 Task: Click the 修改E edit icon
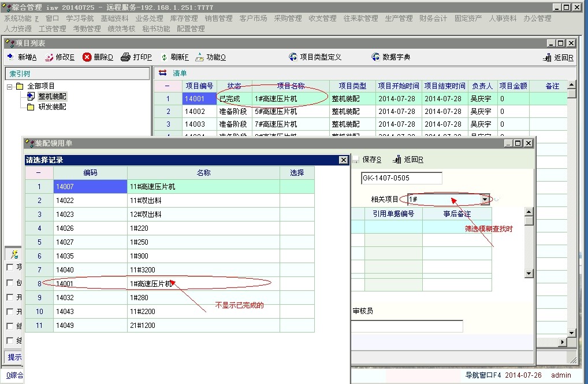click(49, 57)
